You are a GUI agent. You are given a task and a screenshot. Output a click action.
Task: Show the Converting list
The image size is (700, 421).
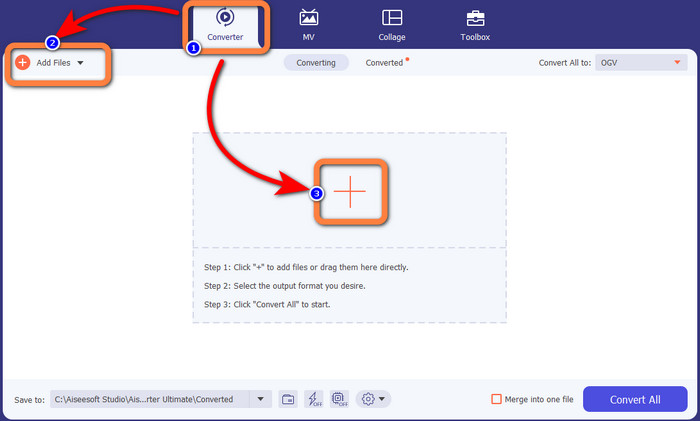[x=316, y=63]
